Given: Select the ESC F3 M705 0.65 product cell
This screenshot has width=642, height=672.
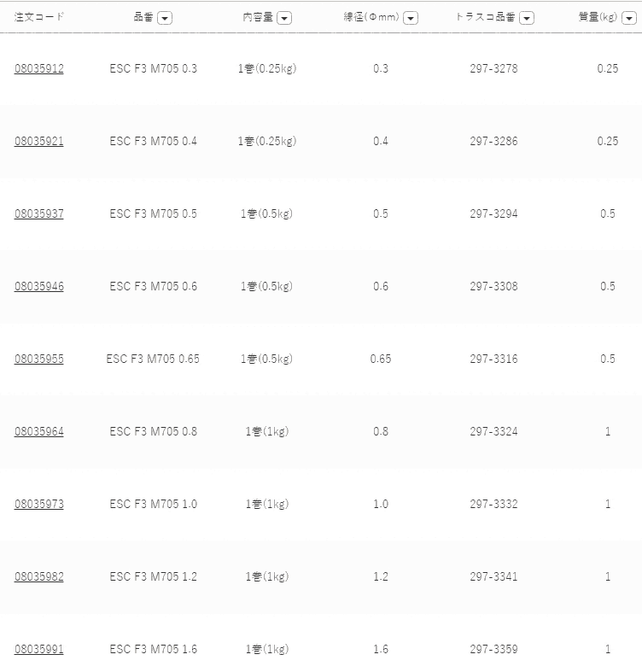Looking at the screenshot, I should point(153,359).
